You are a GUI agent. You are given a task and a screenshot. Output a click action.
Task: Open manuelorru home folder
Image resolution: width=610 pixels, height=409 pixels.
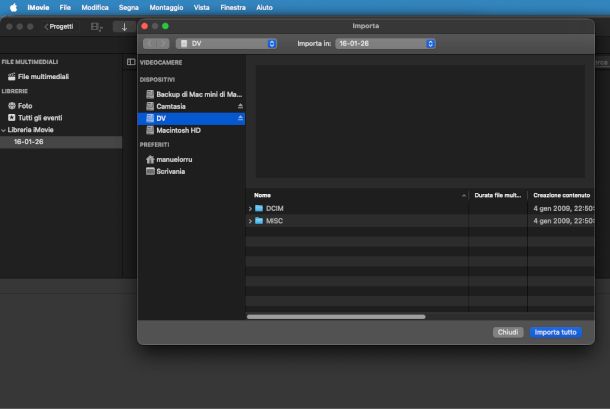coord(174,160)
